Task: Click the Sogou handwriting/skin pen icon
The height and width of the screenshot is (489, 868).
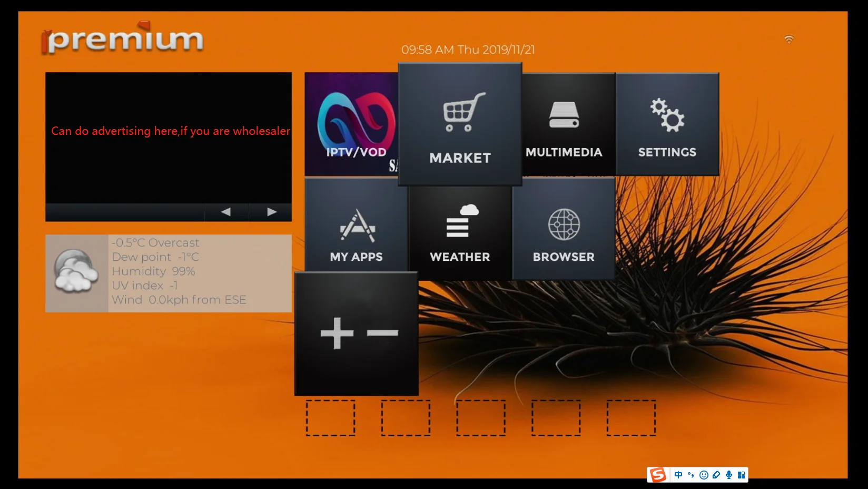Action: click(x=716, y=475)
